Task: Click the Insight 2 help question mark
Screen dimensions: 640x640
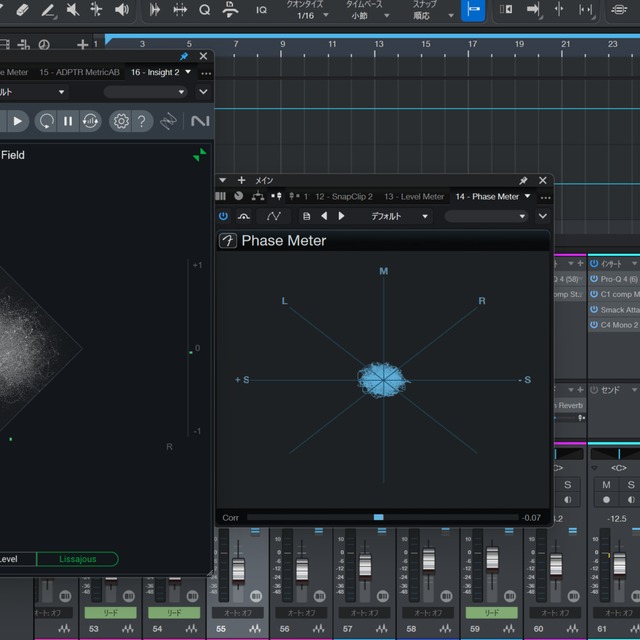Action: point(142,121)
